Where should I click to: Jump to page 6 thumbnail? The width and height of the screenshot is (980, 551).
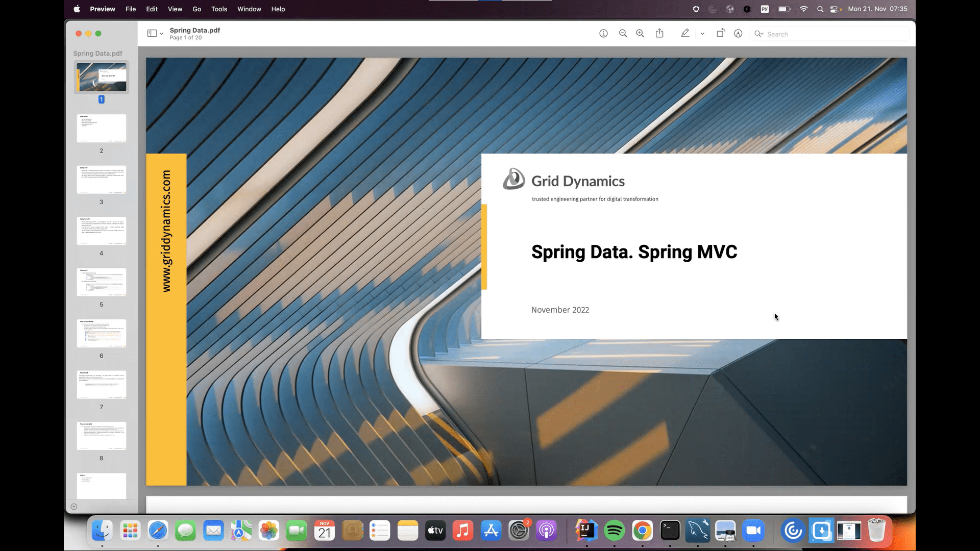[x=102, y=333]
